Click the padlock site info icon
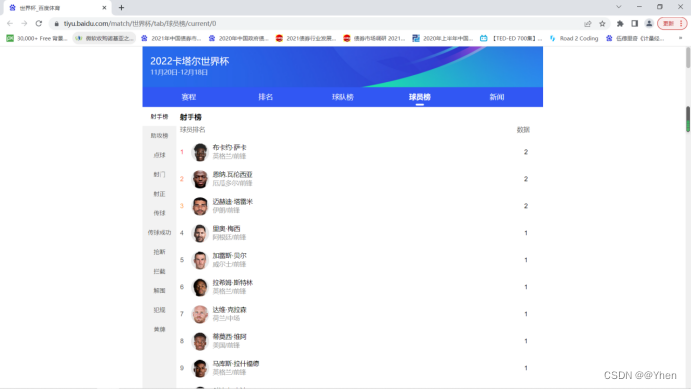 [x=56, y=24]
